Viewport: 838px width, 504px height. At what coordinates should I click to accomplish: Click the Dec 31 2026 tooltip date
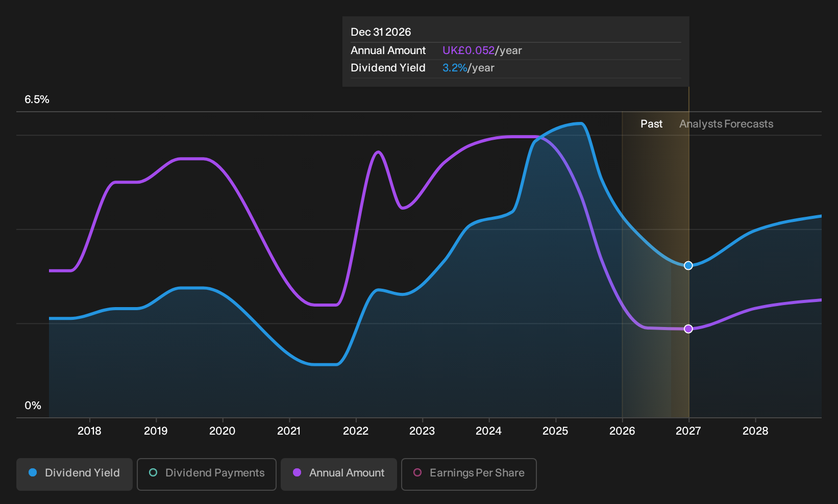[x=381, y=32]
